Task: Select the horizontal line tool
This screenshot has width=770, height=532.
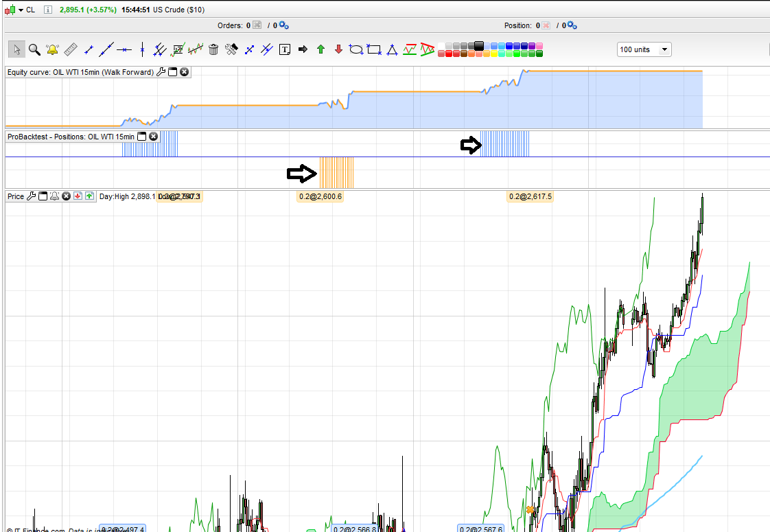Action: point(124,49)
